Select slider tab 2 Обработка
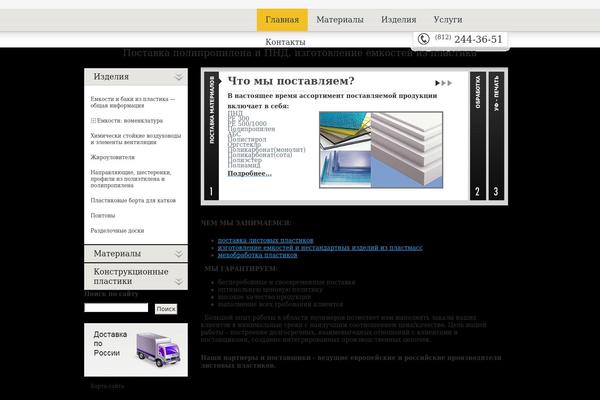The height and width of the screenshot is (400, 600). tap(478, 136)
